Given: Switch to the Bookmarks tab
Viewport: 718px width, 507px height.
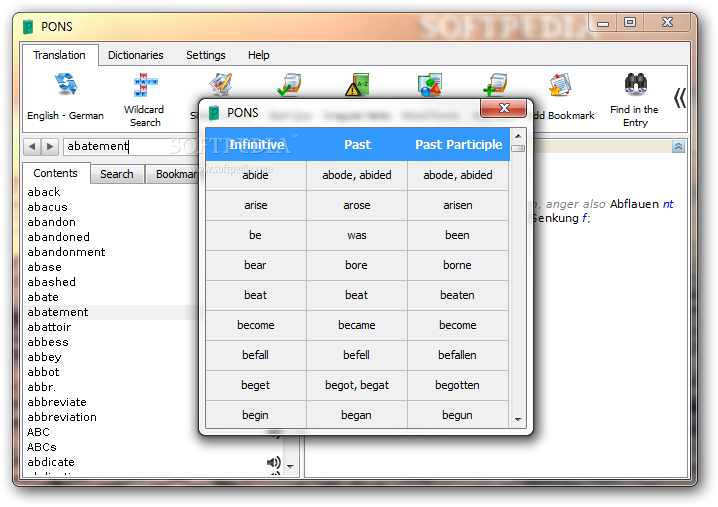Looking at the screenshot, I should pyautogui.click(x=173, y=174).
